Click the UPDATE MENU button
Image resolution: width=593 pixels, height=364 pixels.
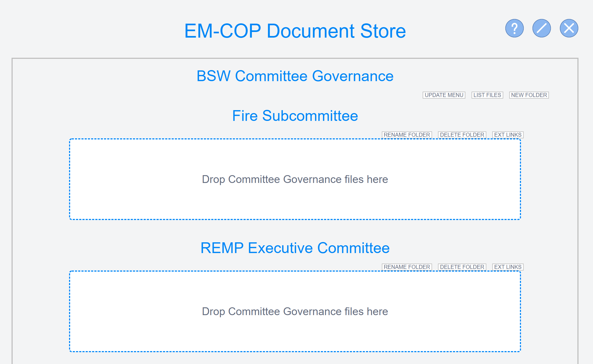[x=444, y=95]
